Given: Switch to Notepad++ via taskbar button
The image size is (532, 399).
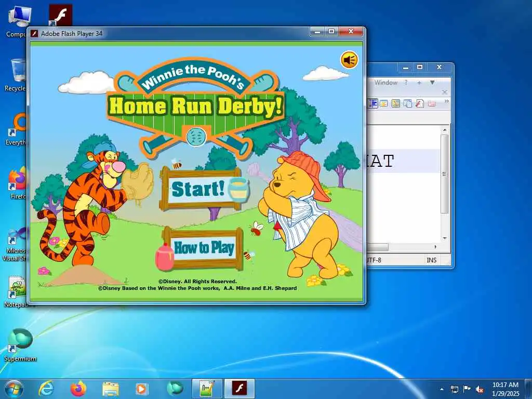Looking at the screenshot, I should point(207,389).
